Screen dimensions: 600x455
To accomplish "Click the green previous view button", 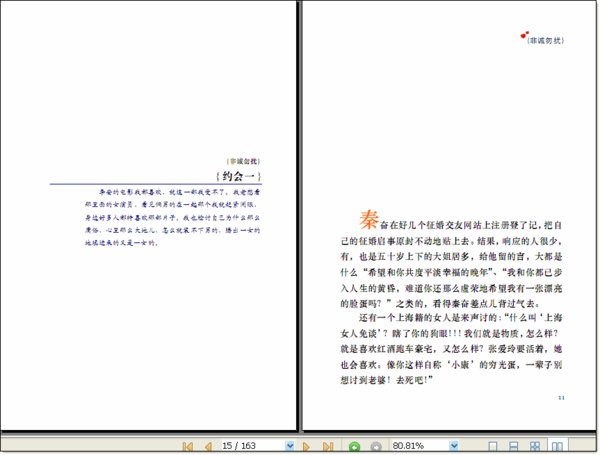I will click(x=354, y=447).
